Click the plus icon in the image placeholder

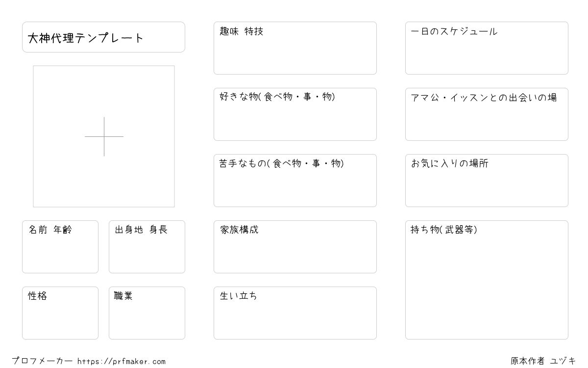[x=104, y=136]
